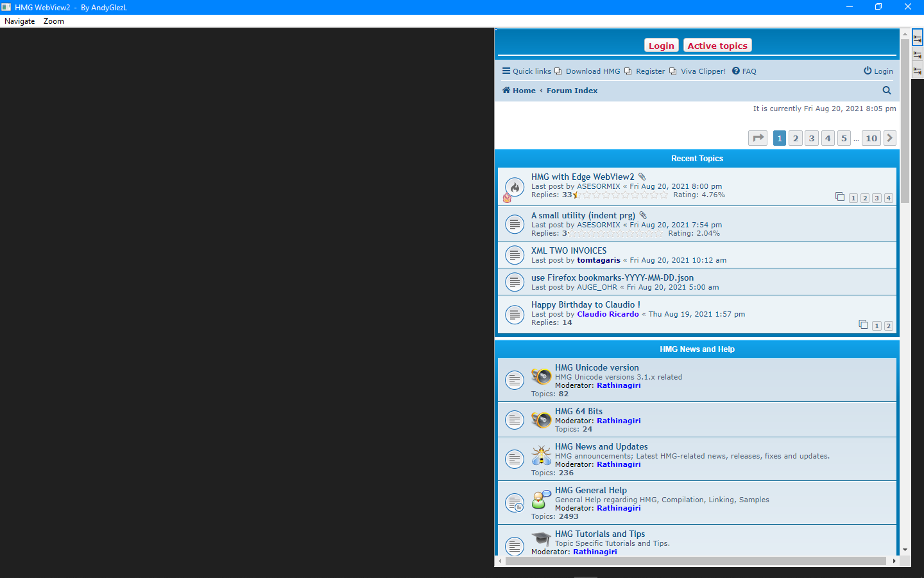
Task: Select page 3 in the pagination
Action: [x=812, y=138]
